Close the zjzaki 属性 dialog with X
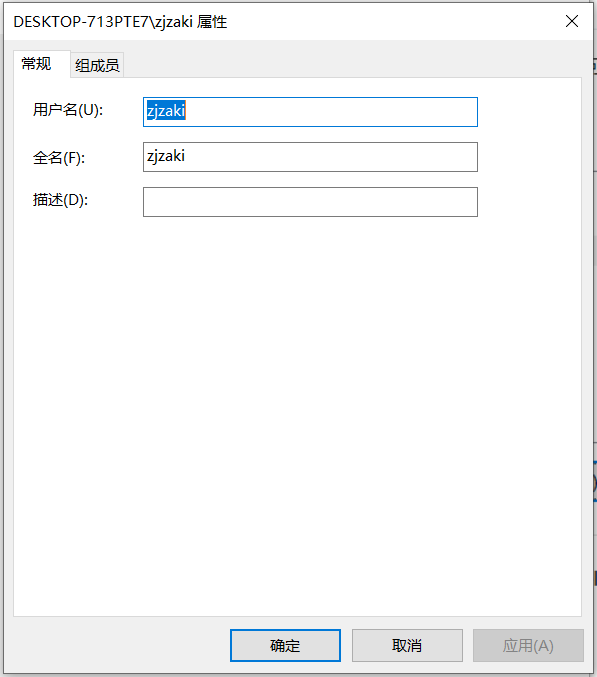This screenshot has height=677, width=597. pyautogui.click(x=572, y=21)
